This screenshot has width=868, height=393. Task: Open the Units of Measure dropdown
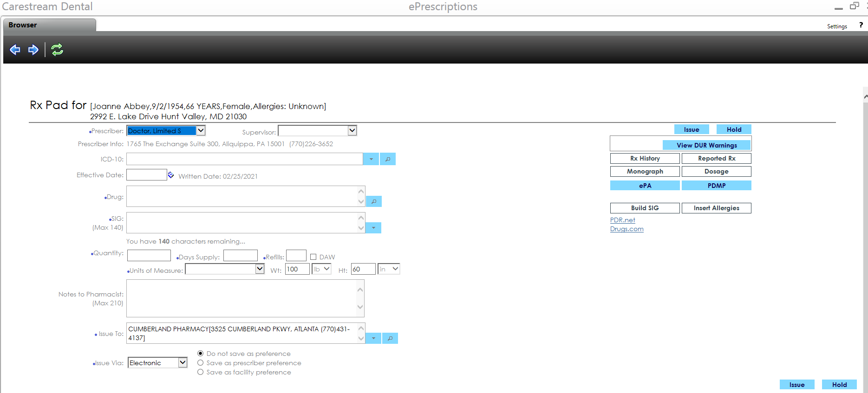[x=260, y=269]
